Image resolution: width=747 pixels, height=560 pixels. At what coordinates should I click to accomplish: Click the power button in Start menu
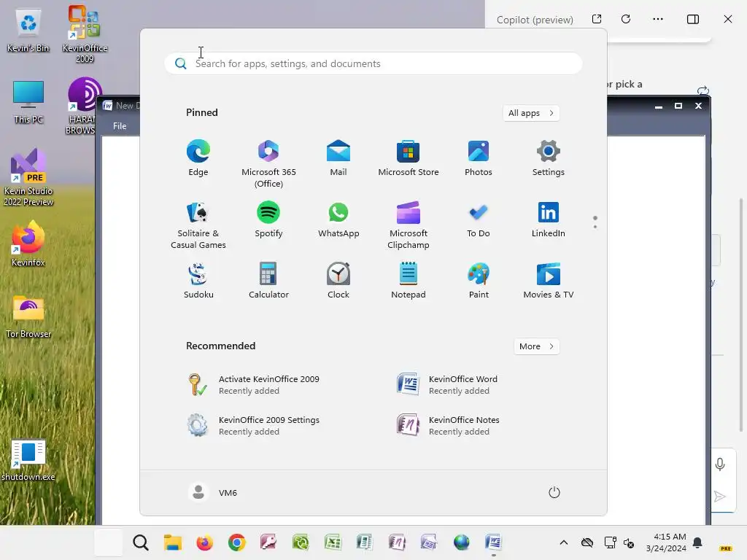[554, 492]
